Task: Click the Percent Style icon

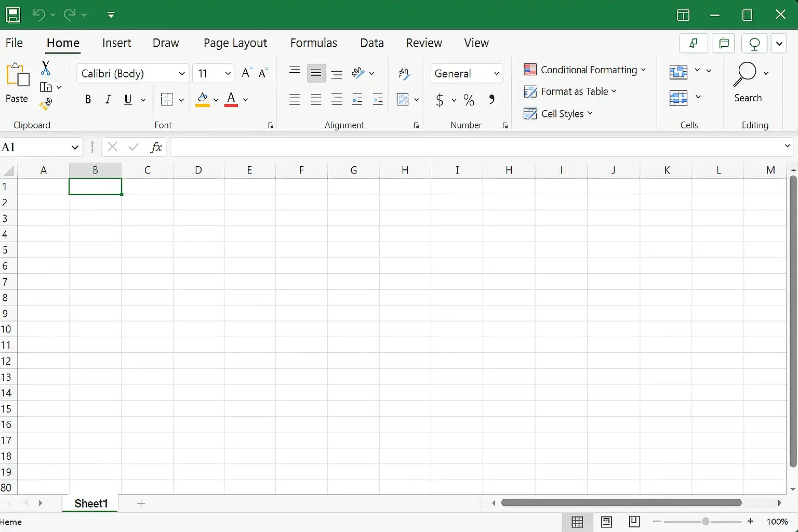Action: point(469,100)
